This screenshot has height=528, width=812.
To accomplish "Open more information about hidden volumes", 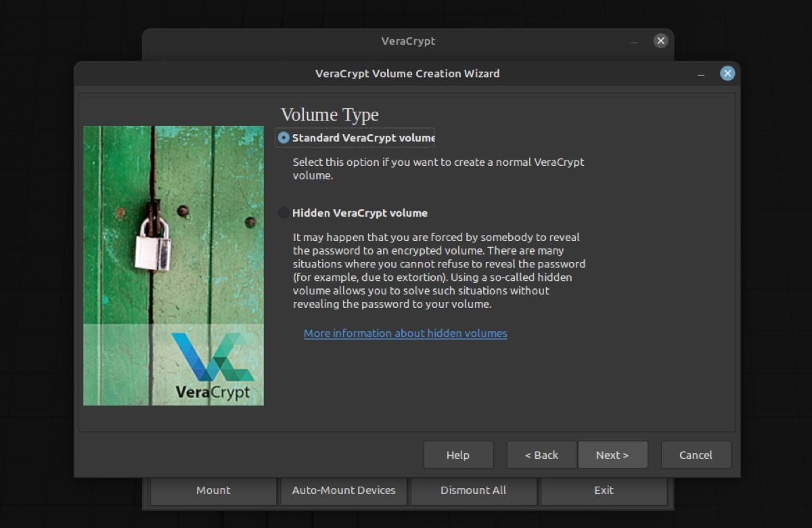I will (x=405, y=333).
